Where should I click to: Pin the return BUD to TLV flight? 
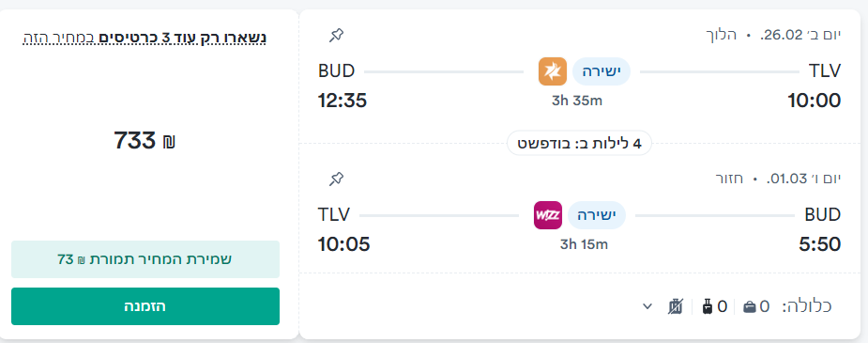click(335, 179)
